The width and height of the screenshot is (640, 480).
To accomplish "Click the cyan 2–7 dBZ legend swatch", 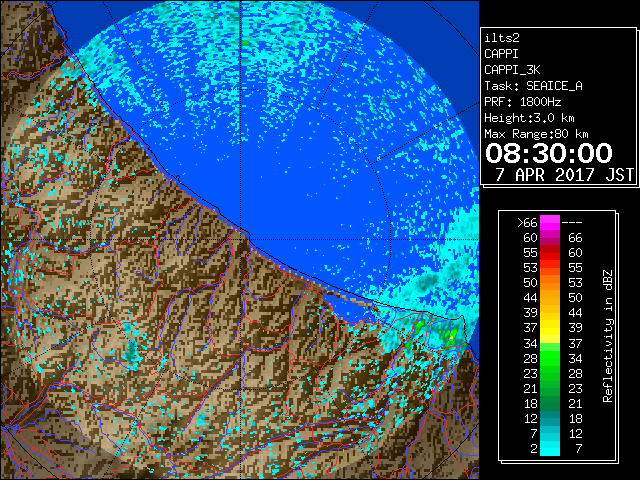I will coord(550,448).
